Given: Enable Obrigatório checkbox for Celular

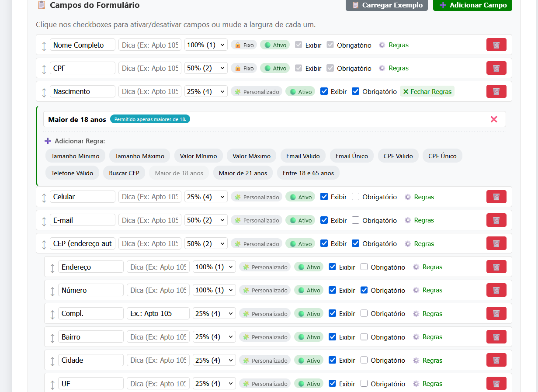Looking at the screenshot, I should click(355, 197).
